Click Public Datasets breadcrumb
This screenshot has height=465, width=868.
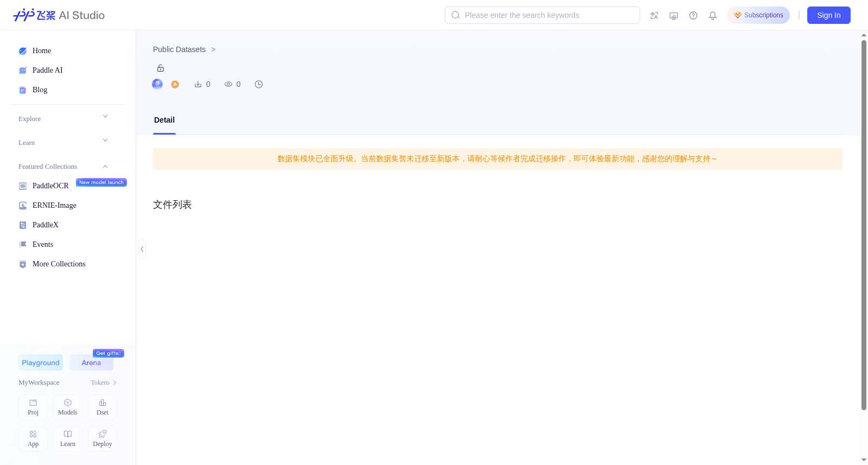[x=180, y=49]
